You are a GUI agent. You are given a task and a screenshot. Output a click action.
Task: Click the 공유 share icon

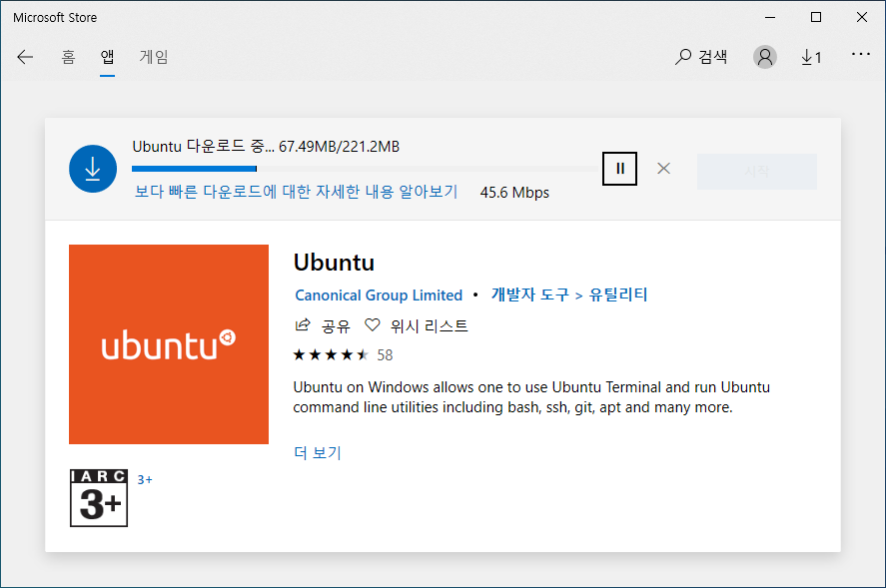click(x=303, y=324)
